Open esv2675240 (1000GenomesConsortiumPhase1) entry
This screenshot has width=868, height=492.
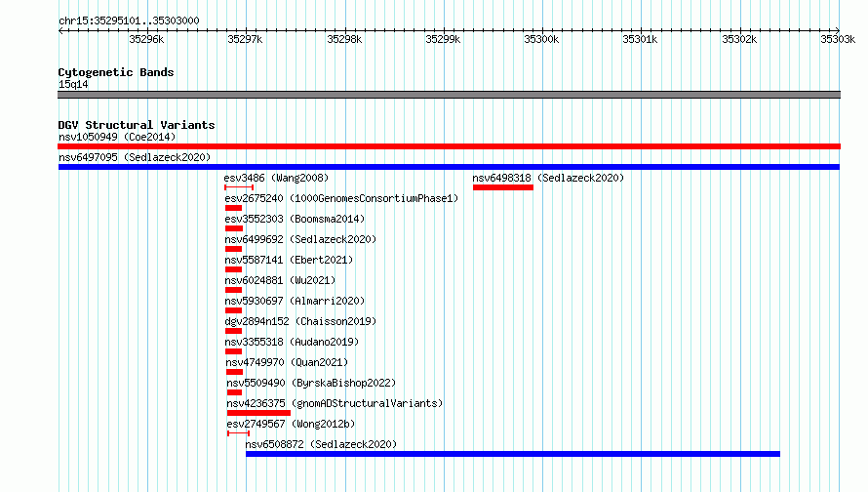pyautogui.click(x=341, y=198)
